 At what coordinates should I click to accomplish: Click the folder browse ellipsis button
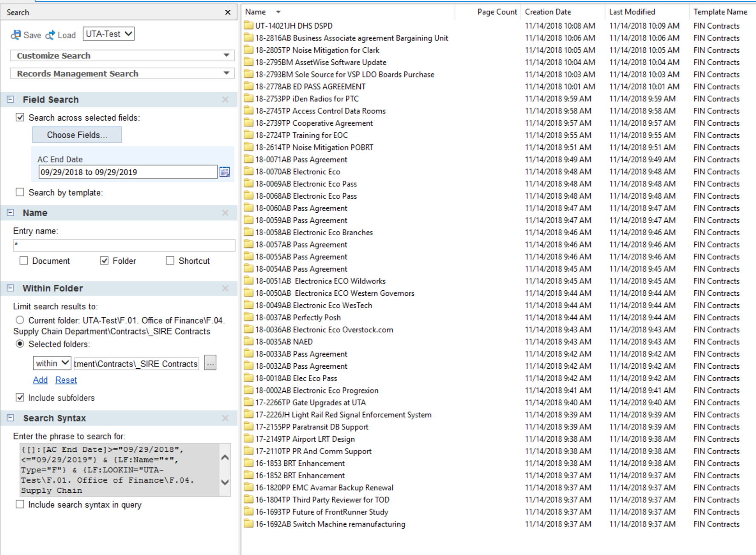click(x=210, y=363)
